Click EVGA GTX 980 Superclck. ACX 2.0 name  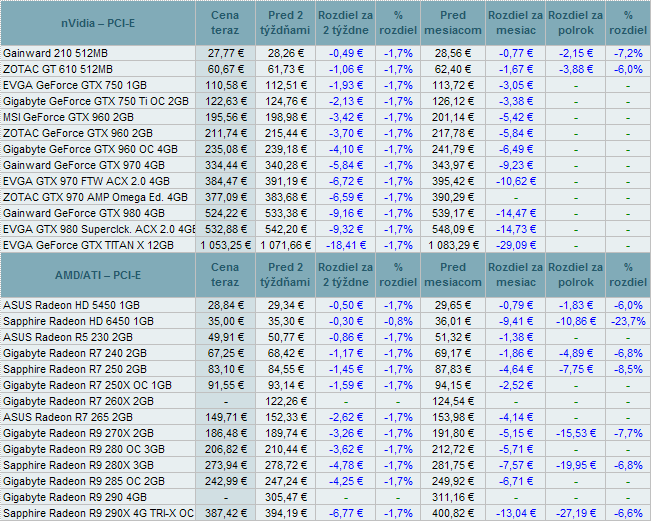[x=99, y=229]
